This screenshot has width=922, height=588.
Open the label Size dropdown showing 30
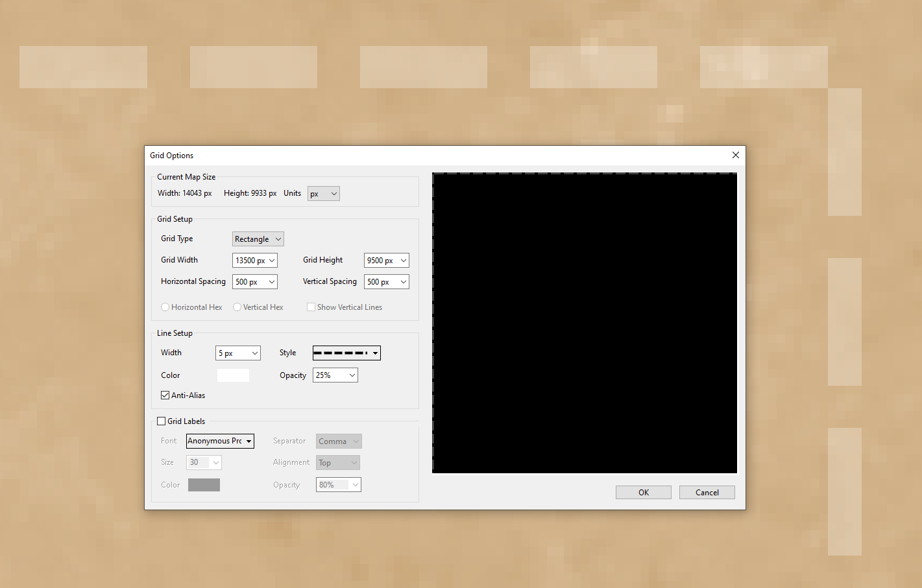coord(204,463)
